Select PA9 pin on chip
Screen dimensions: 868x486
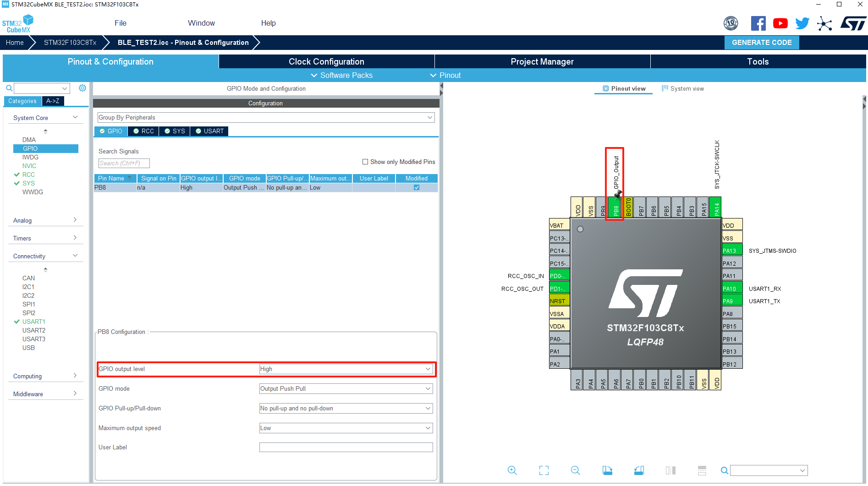coord(732,301)
